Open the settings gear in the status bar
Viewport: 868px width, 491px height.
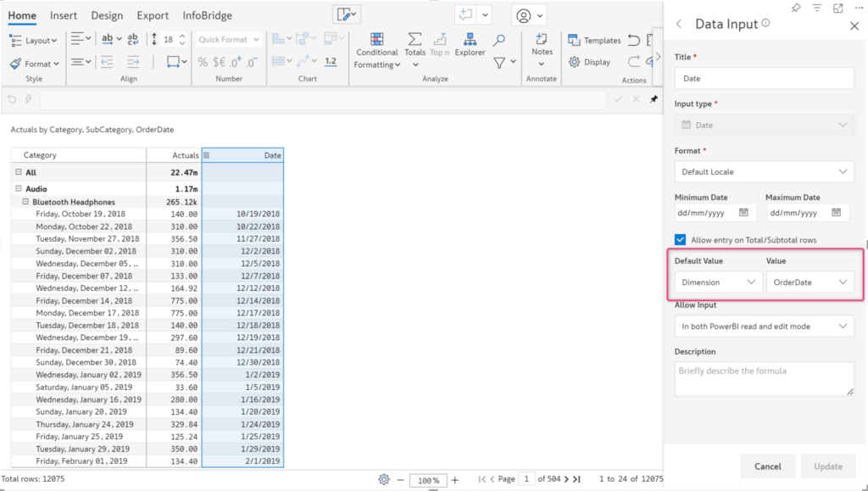pos(384,479)
